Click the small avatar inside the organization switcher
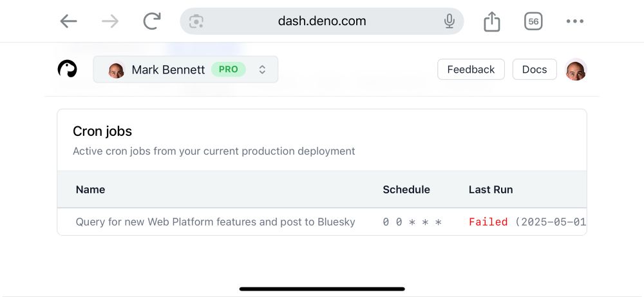 click(x=116, y=70)
